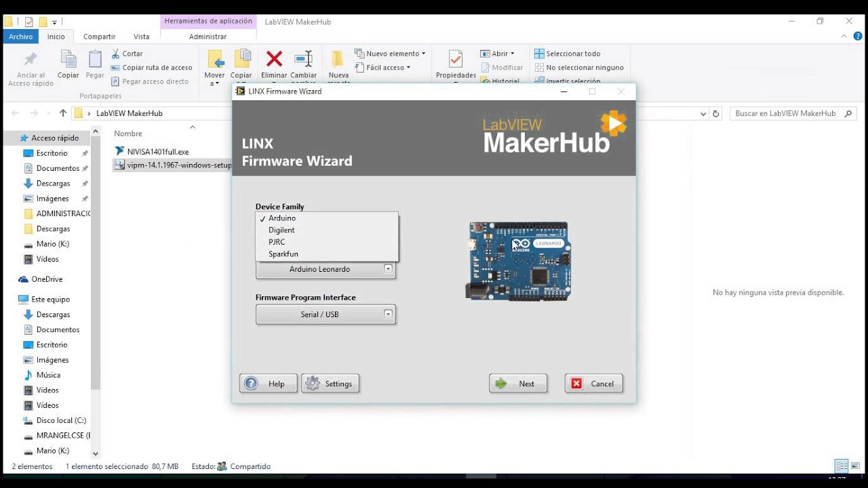Open the Arduino Leonardo device type dropdown
868x488 pixels.
[325, 269]
